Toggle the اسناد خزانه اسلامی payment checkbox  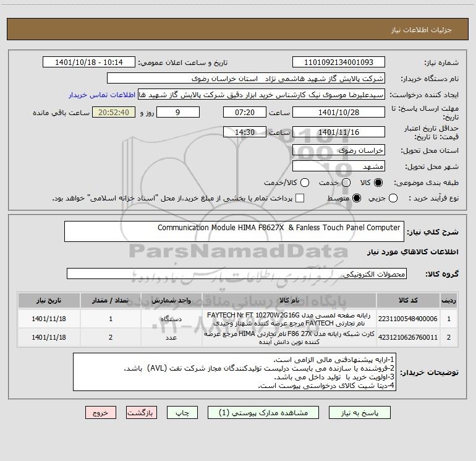300,198
